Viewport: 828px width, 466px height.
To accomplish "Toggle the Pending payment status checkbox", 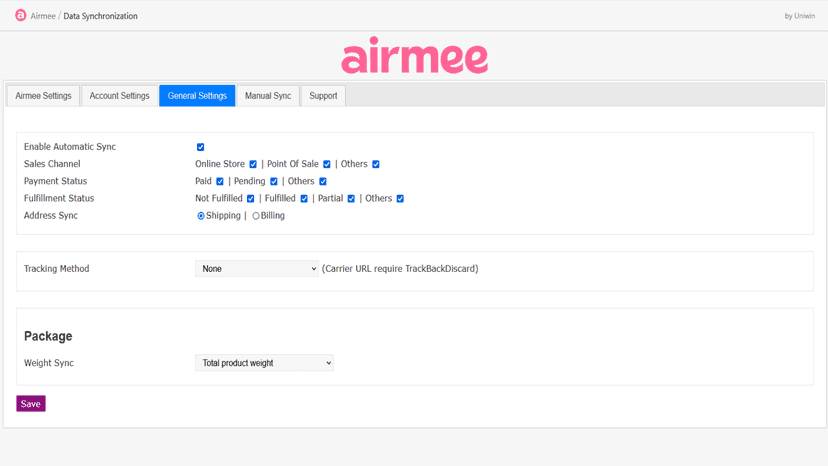I will tap(274, 181).
